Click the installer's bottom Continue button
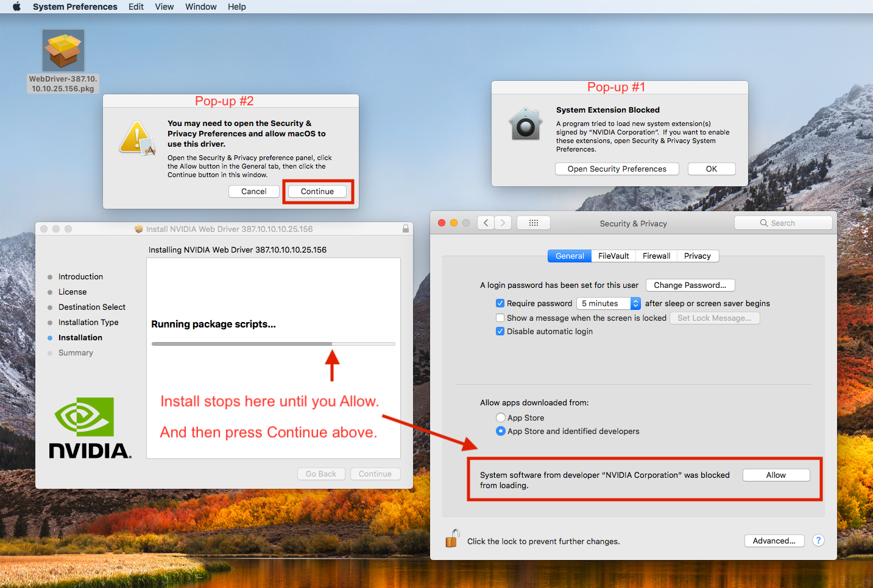 [x=375, y=474]
